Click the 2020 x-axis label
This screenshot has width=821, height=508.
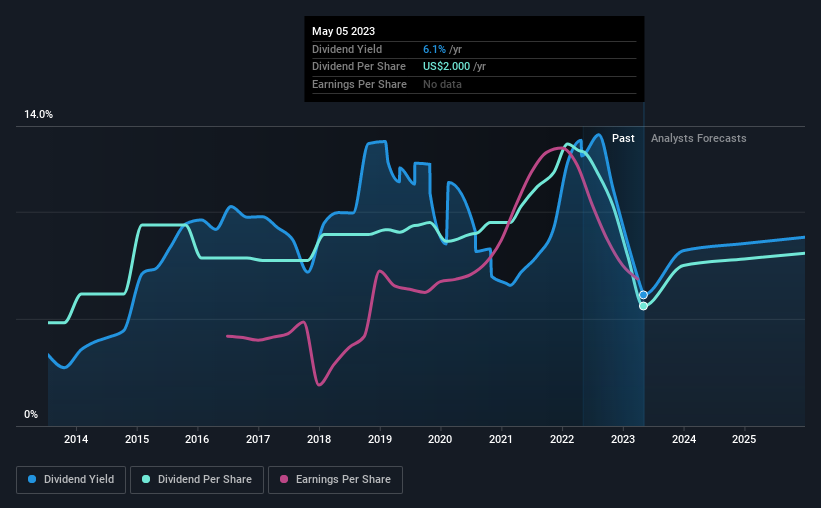coord(440,439)
